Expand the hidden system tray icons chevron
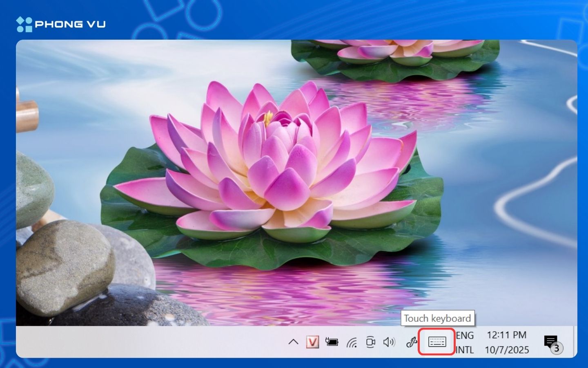The width and height of the screenshot is (588, 368). [293, 342]
